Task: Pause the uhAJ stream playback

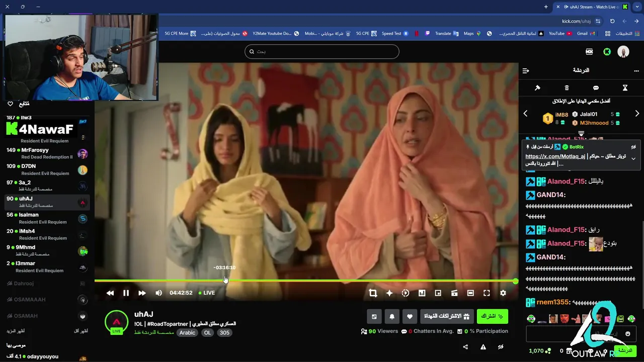Action: pyautogui.click(x=126, y=293)
